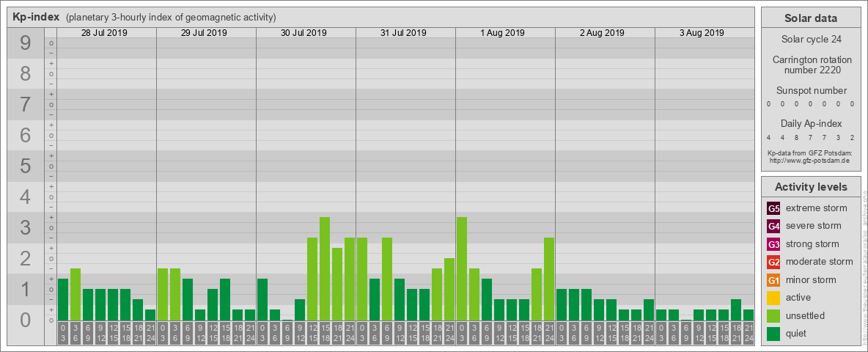Click the 28 Jul 0-3 time label
This screenshot has height=352, width=868.
(63, 334)
